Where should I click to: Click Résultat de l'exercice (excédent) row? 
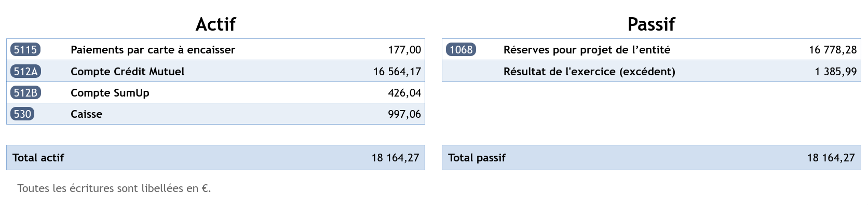point(651,71)
